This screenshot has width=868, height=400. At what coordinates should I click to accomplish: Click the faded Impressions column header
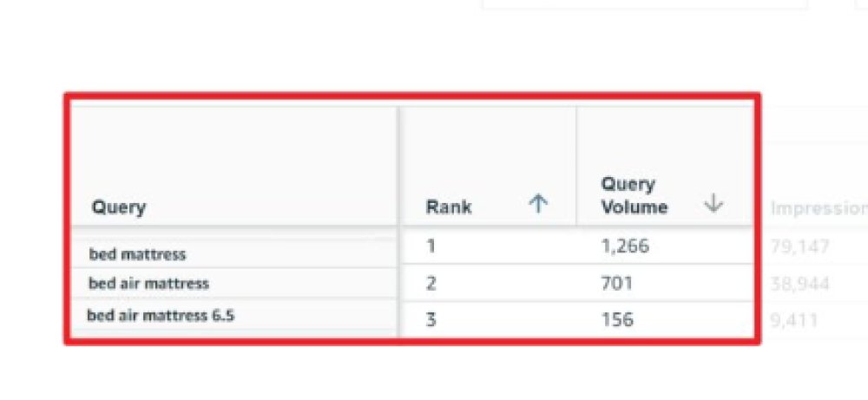pyautogui.click(x=819, y=208)
